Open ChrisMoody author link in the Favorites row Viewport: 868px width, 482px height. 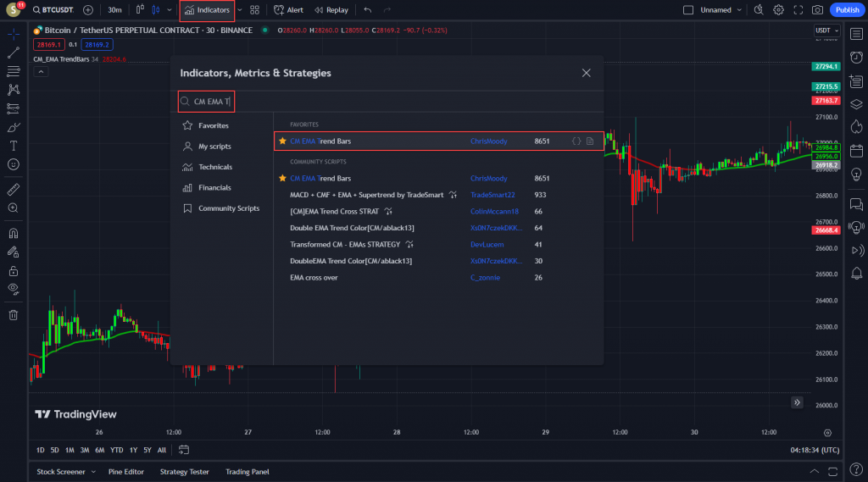pyautogui.click(x=488, y=141)
